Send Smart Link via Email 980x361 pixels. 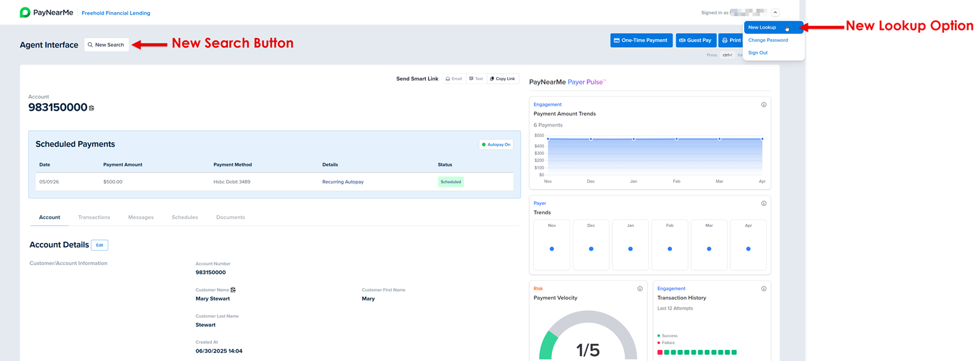[x=454, y=79]
